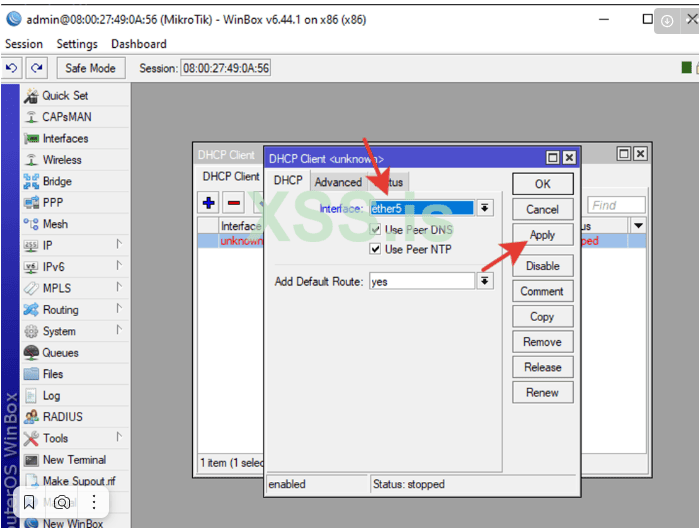Remove DHCP client with minus icon
This screenshot has height=528, width=699.
point(234,203)
